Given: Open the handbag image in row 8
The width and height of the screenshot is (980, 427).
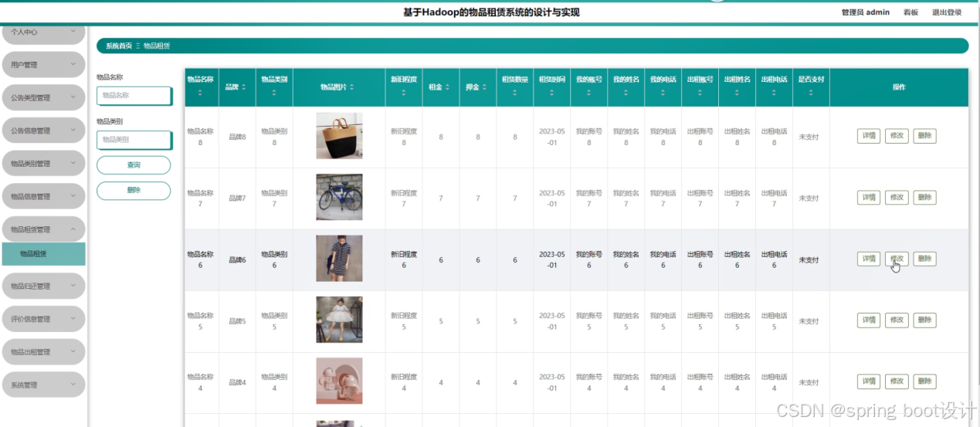Looking at the screenshot, I should (339, 136).
